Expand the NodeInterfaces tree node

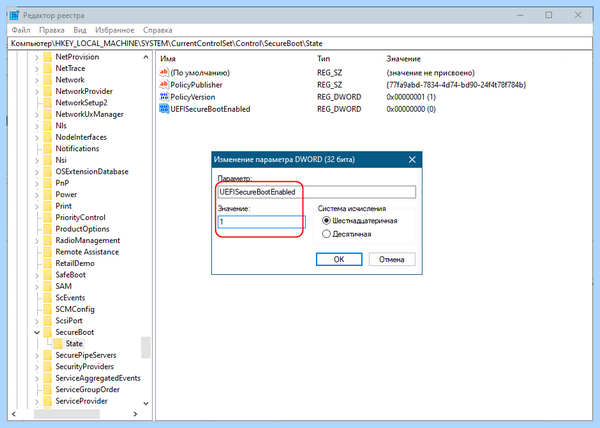pos(37,138)
